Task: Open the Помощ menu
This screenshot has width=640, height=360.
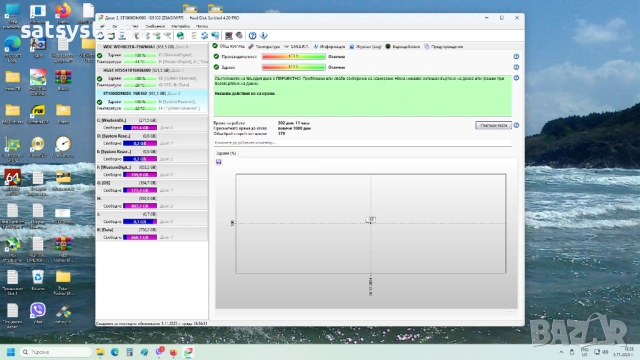Action: point(202,26)
